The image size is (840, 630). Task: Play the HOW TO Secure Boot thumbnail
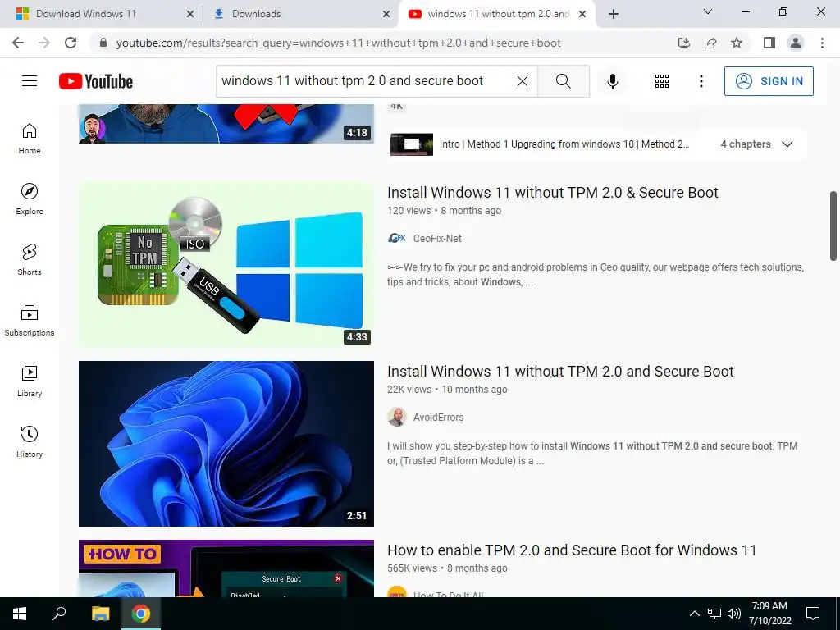click(226, 568)
